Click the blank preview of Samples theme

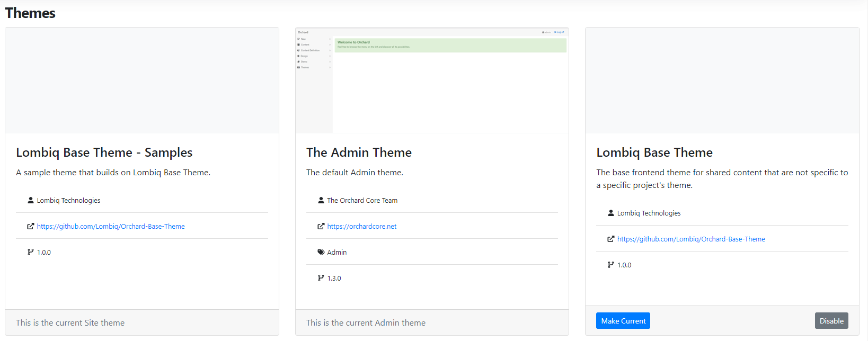[x=142, y=80]
